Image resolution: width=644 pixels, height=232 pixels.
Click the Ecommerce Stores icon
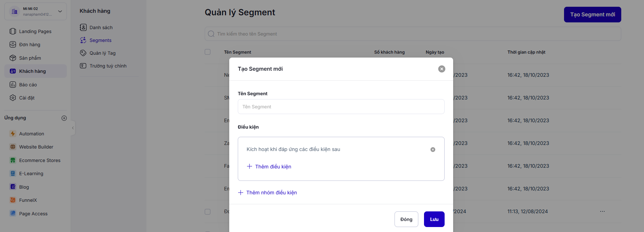pyautogui.click(x=13, y=160)
